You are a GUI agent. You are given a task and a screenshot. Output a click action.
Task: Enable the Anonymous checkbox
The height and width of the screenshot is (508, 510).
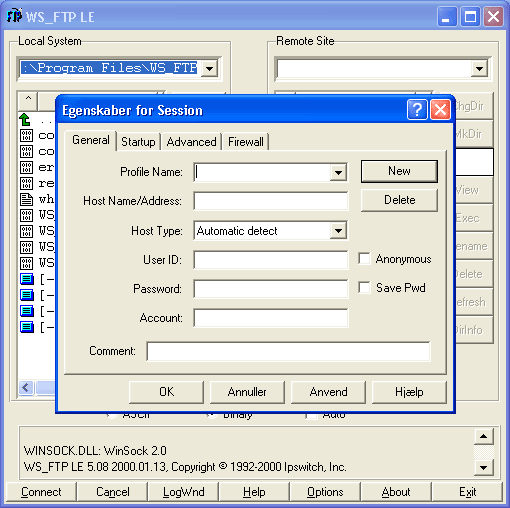[x=364, y=259]
